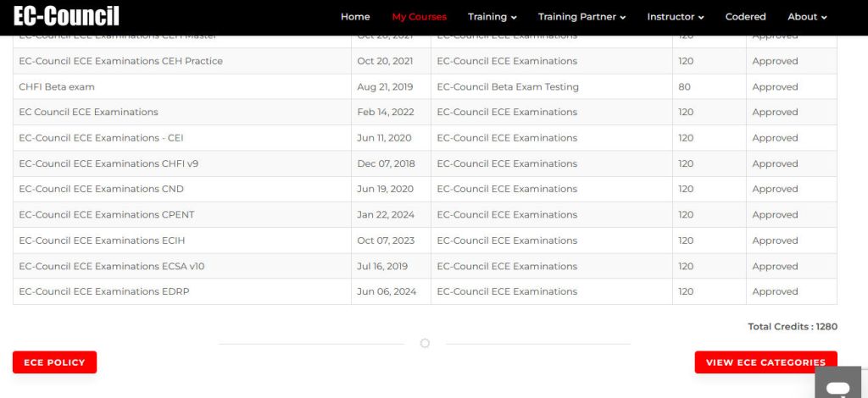Select the ECE Examinations EDRP row

tap(103, 291)
